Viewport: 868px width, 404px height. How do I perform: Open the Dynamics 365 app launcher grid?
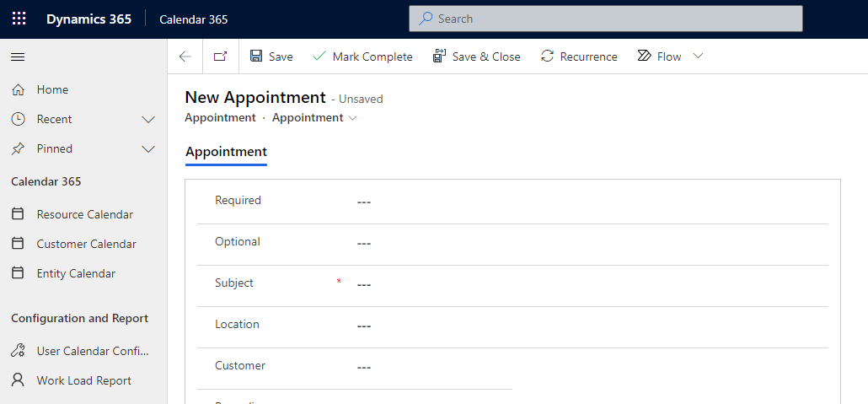(x=19, y=19)
